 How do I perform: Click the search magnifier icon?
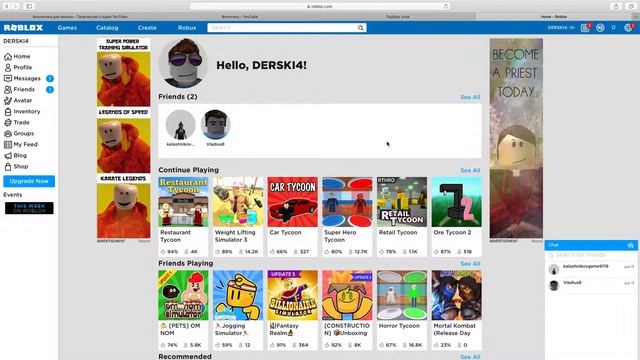(360, 28)
